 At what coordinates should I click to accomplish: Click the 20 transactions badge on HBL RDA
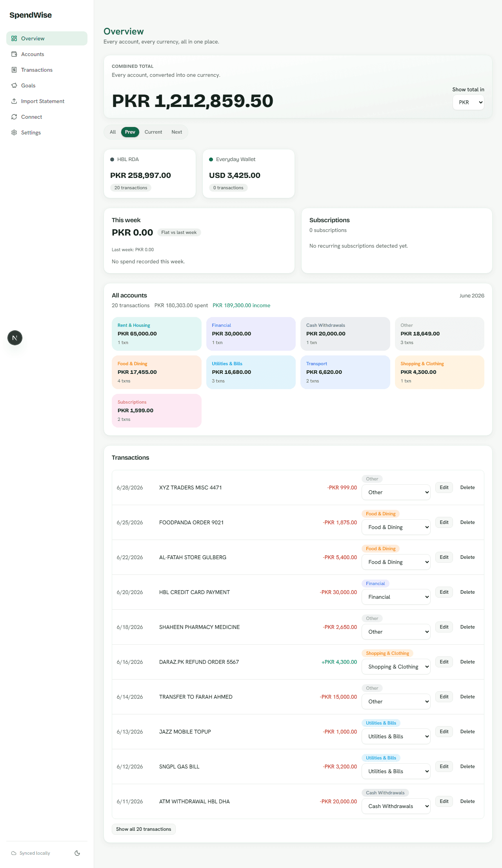131,188
